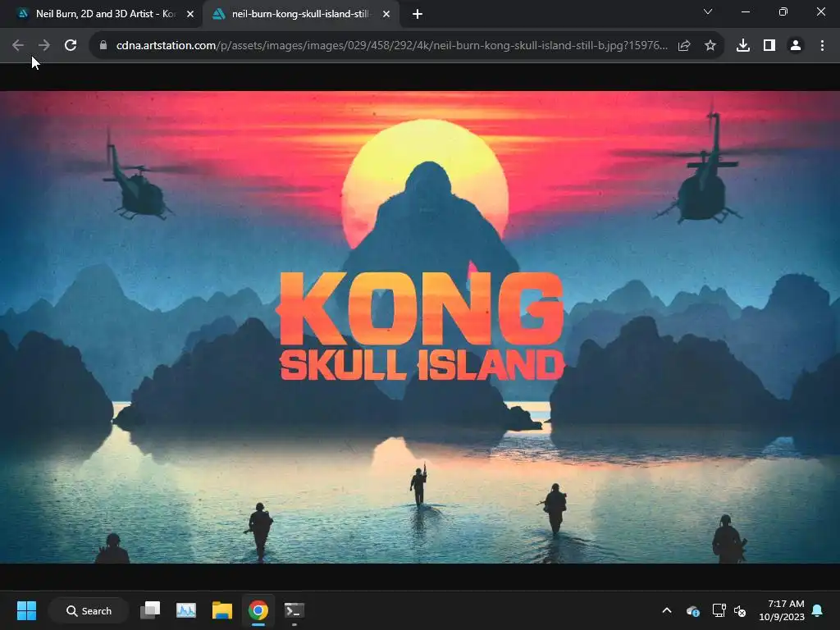
Task: Open the terminal taskbar app
Action: (294, 610)
